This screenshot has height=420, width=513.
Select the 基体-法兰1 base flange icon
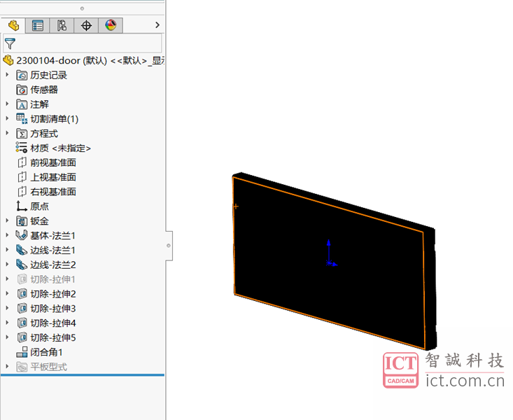[x=22, y=235]
